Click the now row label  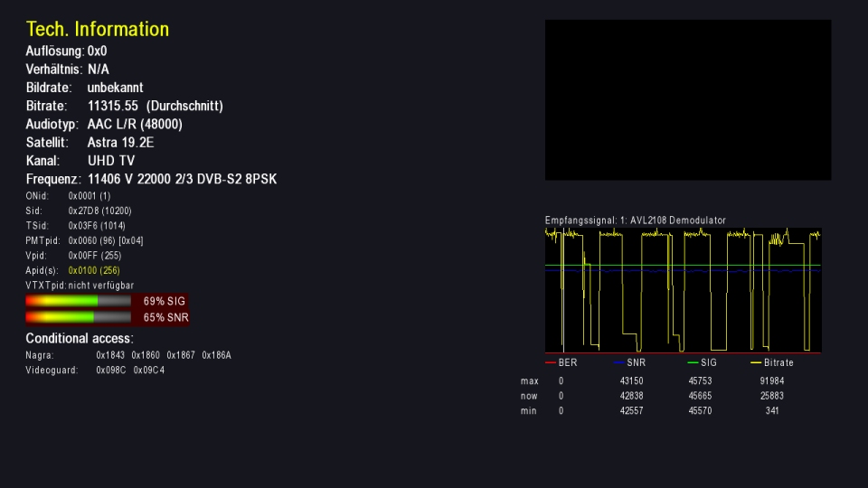click(x=529, y=396)
